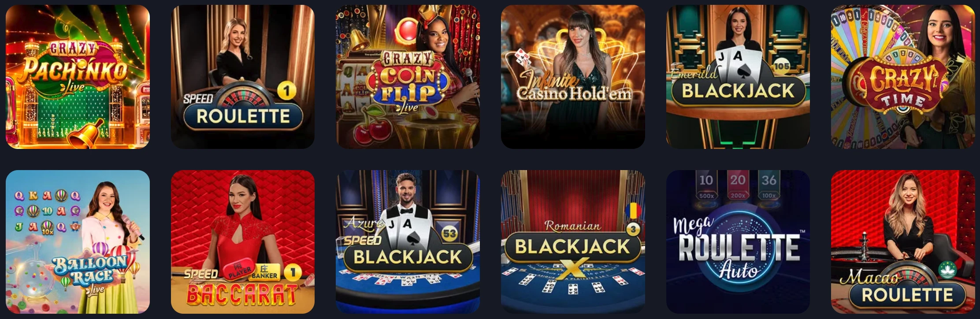
Task: Click the Romanian flag badge on Blackjack X
Action: [x=633, y=211]
